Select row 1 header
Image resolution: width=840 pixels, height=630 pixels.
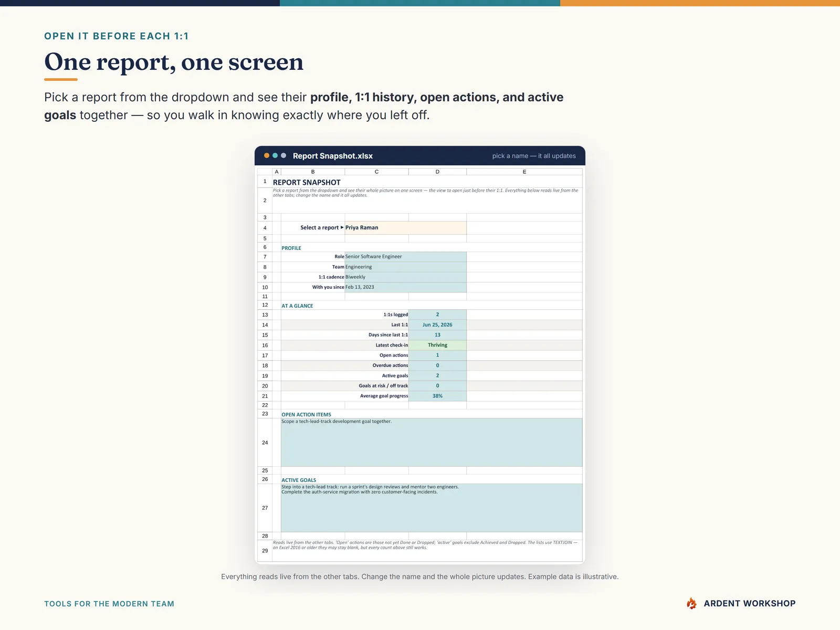pyautogui.click(x=265, y=182)
